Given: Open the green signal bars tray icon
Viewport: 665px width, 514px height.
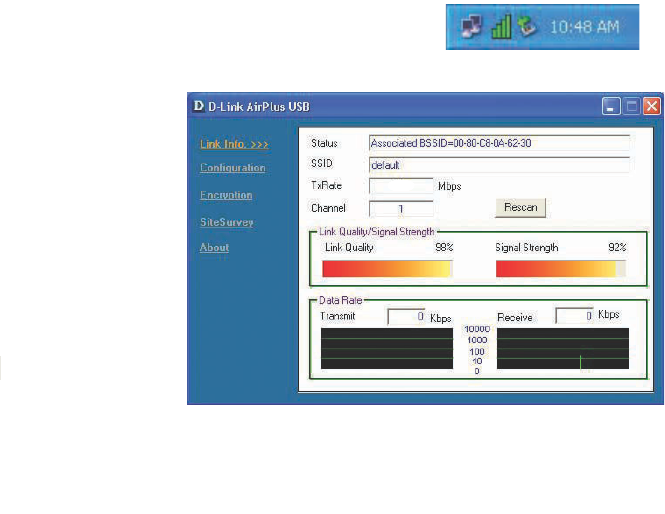Looking at the screenshot, I should tap(501, 26).
